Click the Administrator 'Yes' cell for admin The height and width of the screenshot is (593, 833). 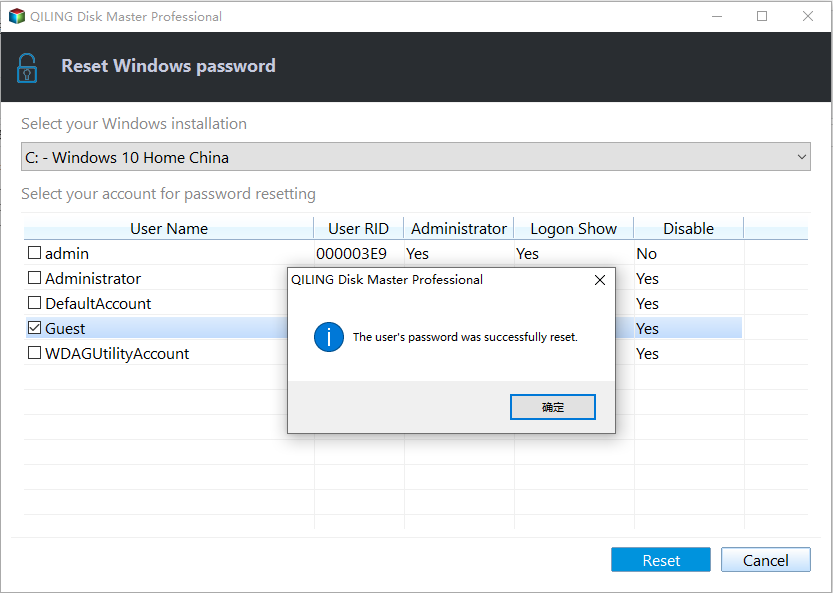(418, 253)
